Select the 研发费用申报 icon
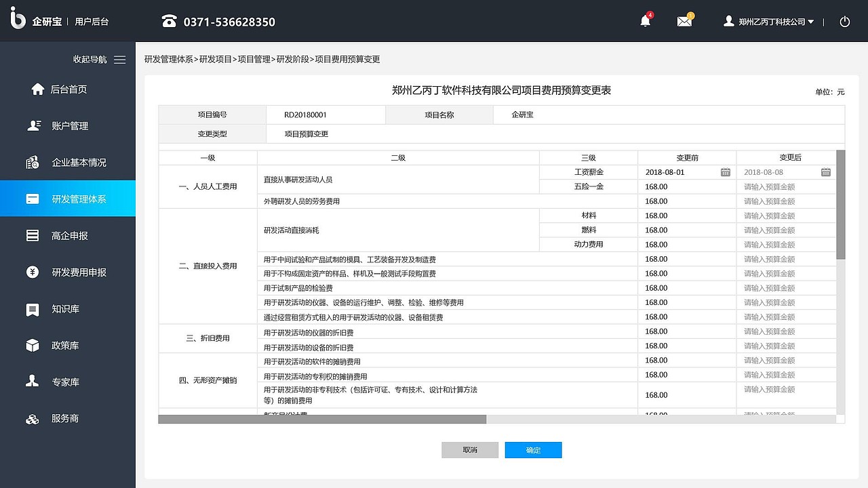 point(32,272)
